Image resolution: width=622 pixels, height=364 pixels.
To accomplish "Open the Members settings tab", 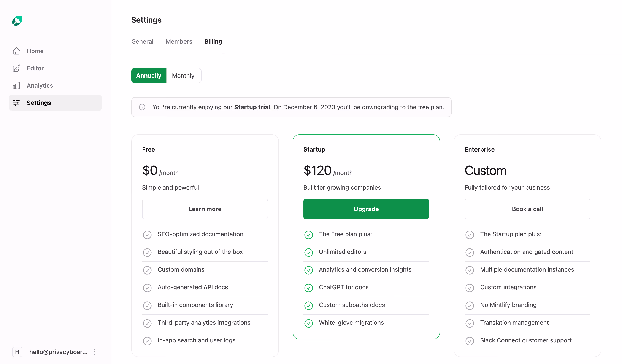I will [x=179, y=41].
